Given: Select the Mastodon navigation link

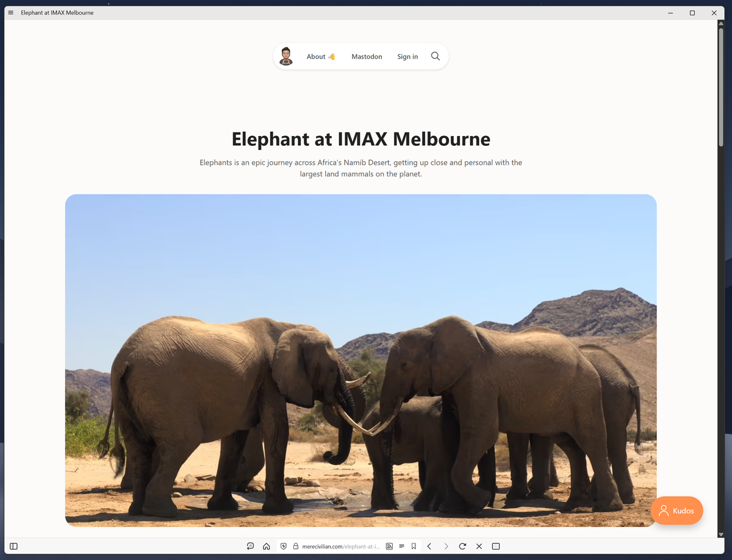Looking at the screenshot, I should point(367,56).
